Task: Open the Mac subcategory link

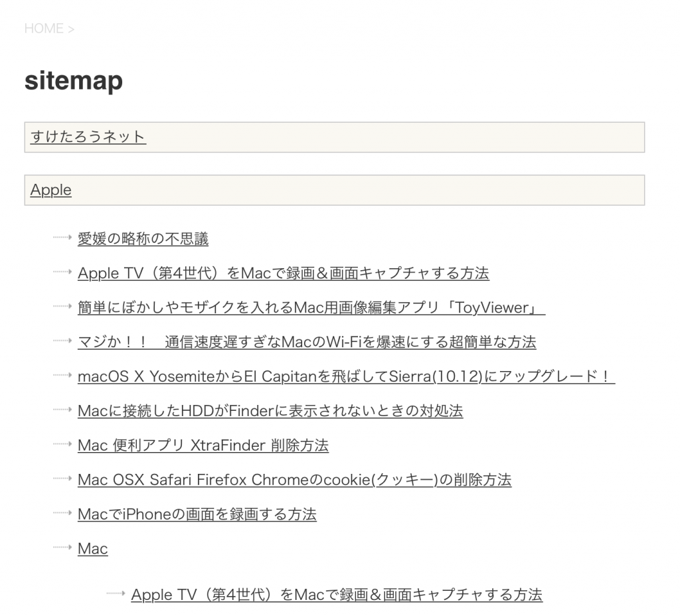Action: coord(92,550)
